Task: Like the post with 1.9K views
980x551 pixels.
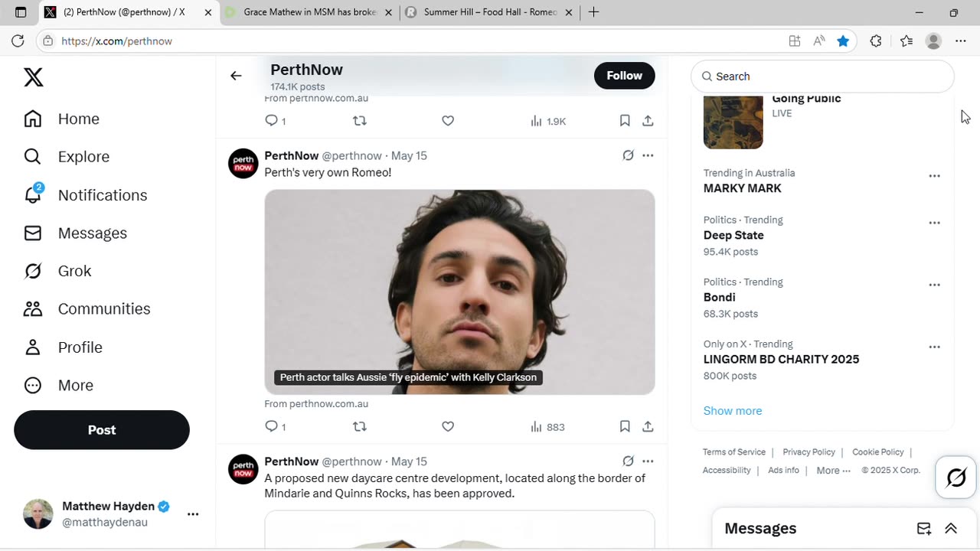Action: click(x=448, y=121)
